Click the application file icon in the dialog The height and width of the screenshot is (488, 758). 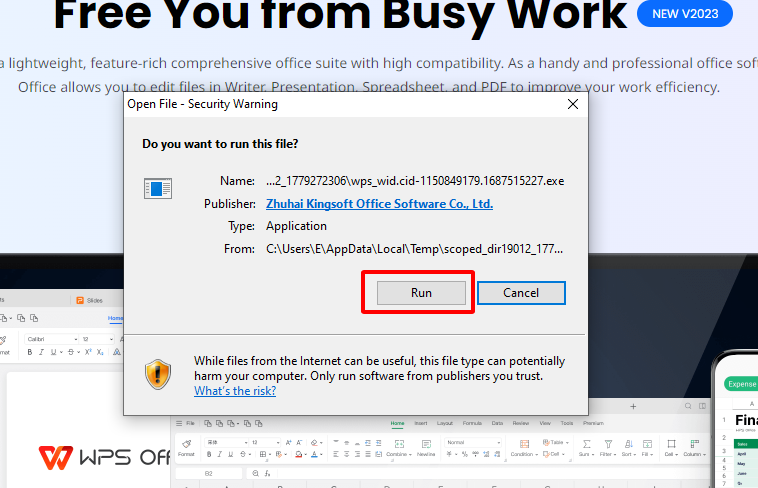pos(158,188)
